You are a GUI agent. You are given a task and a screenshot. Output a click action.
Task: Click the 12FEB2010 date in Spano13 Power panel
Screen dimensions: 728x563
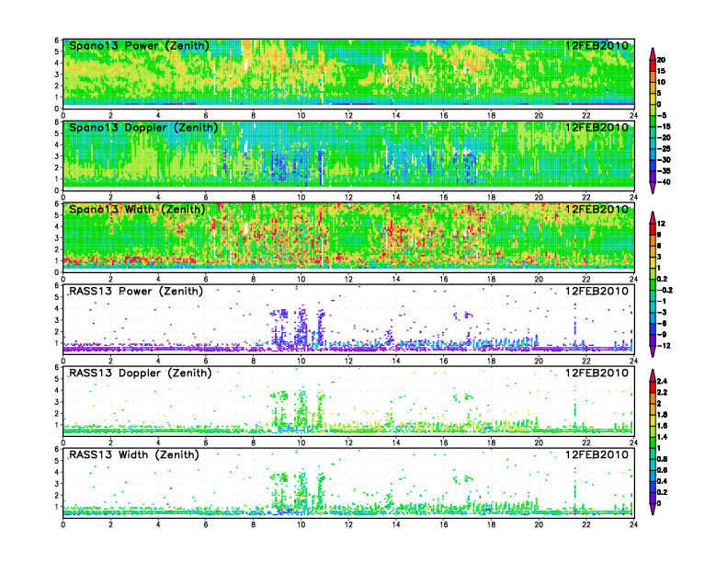[x=597, y=46]
